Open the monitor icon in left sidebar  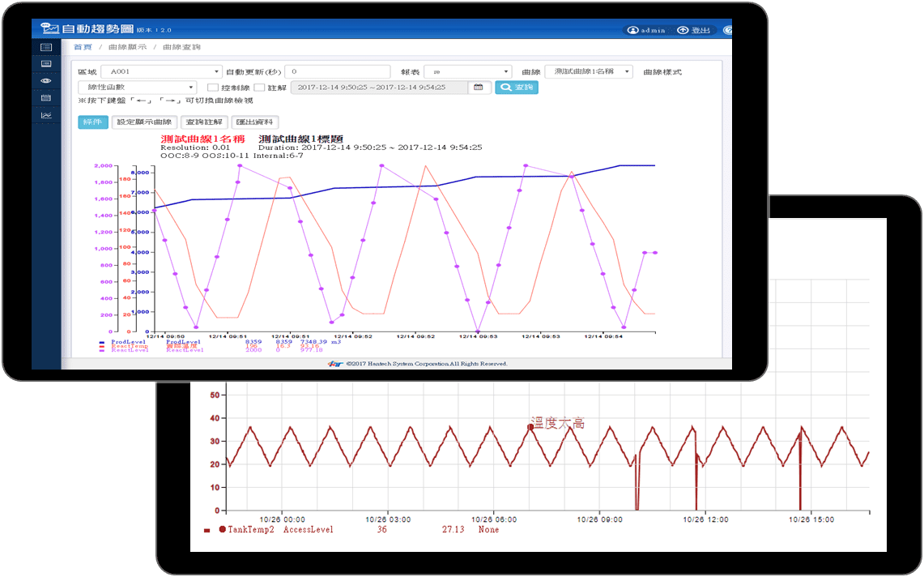[x=46, y=63]
